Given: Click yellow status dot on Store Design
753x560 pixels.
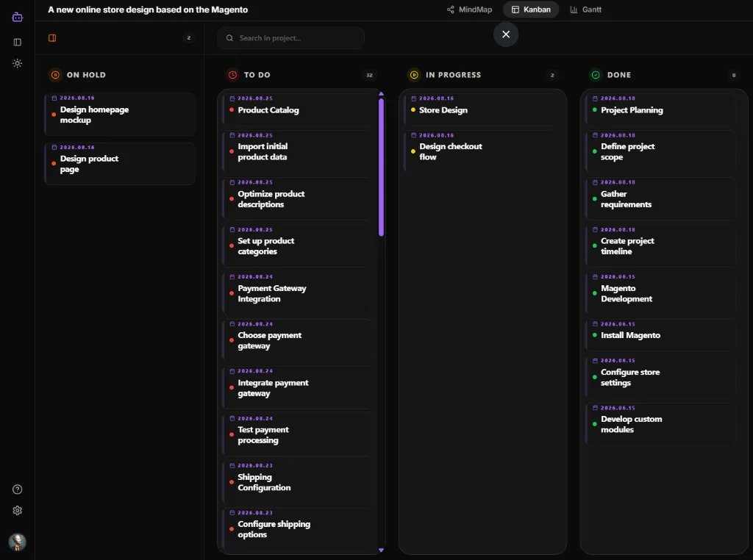Looking at the screenshot, I should [x=413, y=110].
